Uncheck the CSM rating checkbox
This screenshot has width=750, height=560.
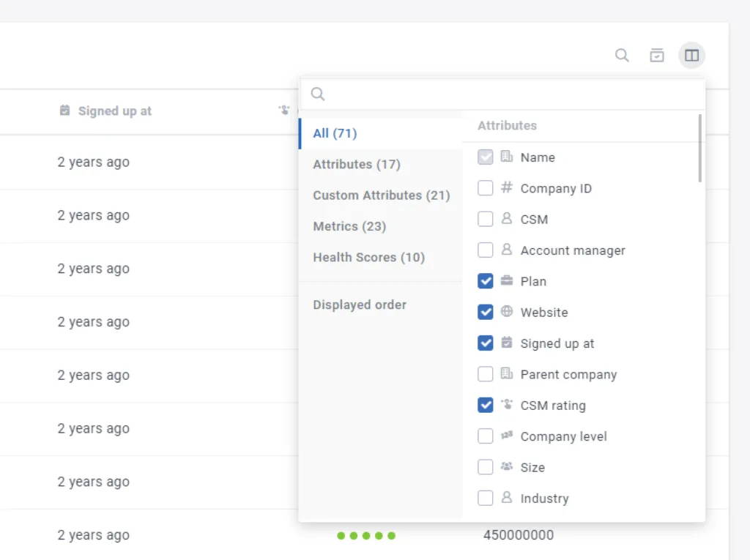click(x=485, y=405)
